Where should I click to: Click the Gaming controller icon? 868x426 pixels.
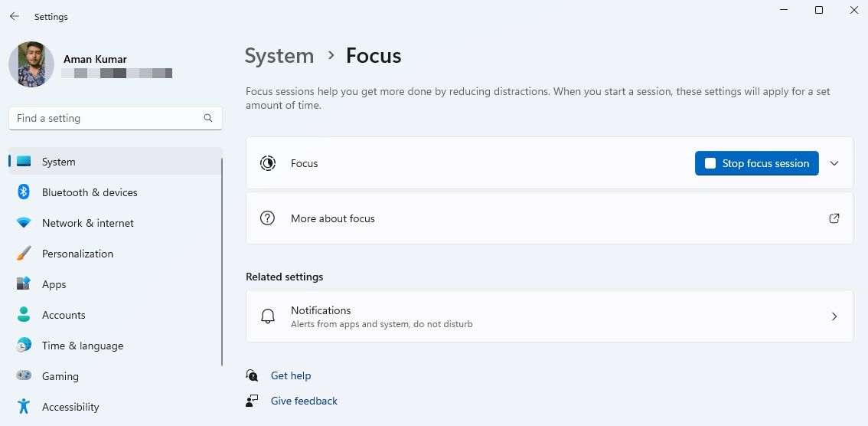click(24, 376)
